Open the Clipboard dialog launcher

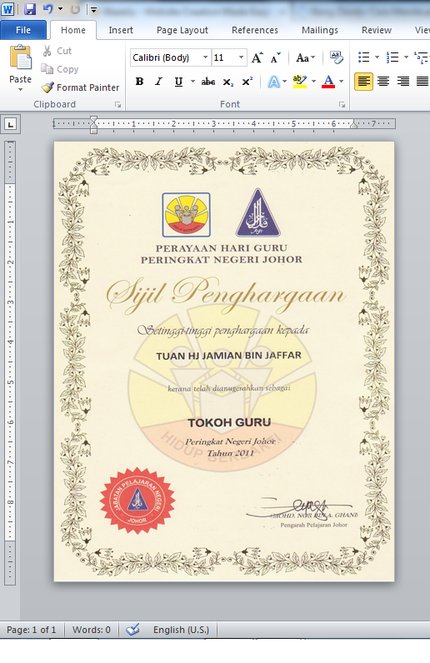click(x=118, y=104)
